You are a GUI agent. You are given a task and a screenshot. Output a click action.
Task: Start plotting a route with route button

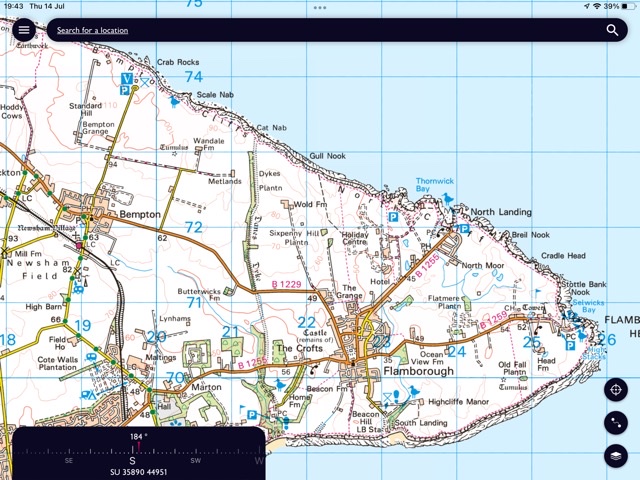617,423
